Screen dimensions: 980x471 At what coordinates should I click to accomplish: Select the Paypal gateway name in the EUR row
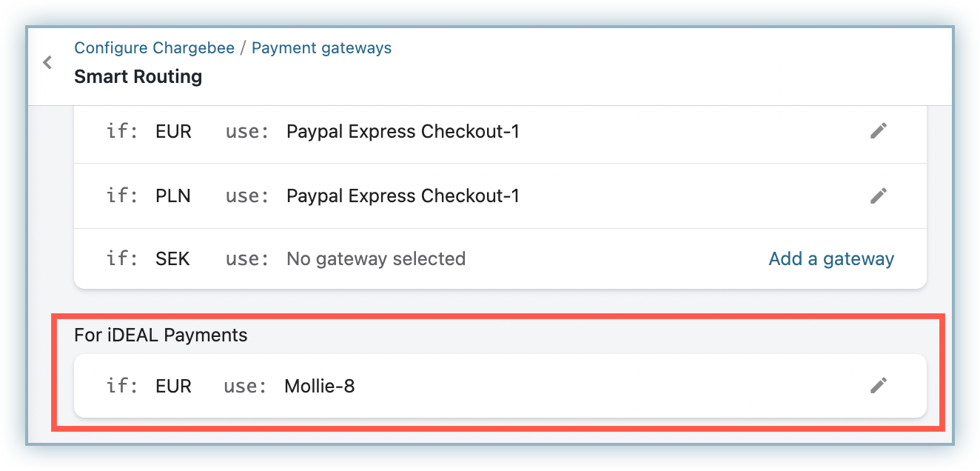pyautogui.click(x=403, y=132)
